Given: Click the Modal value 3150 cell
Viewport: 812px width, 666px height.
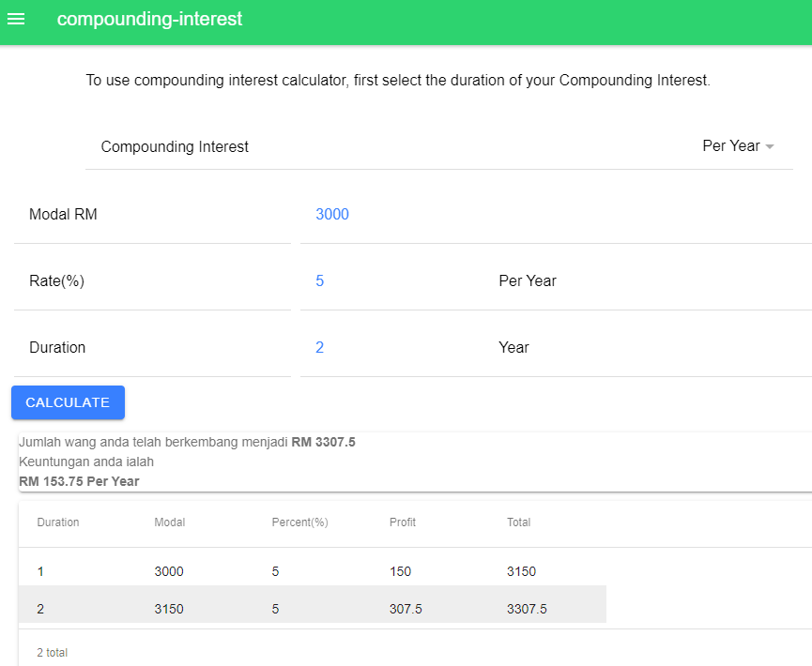Looking at the screenshot, I should pos(169,609).
